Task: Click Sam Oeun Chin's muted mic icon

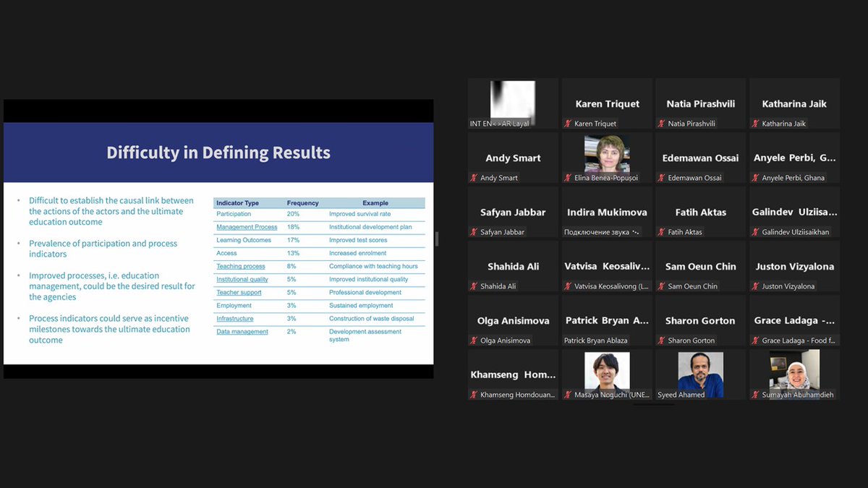Action: 662,286
